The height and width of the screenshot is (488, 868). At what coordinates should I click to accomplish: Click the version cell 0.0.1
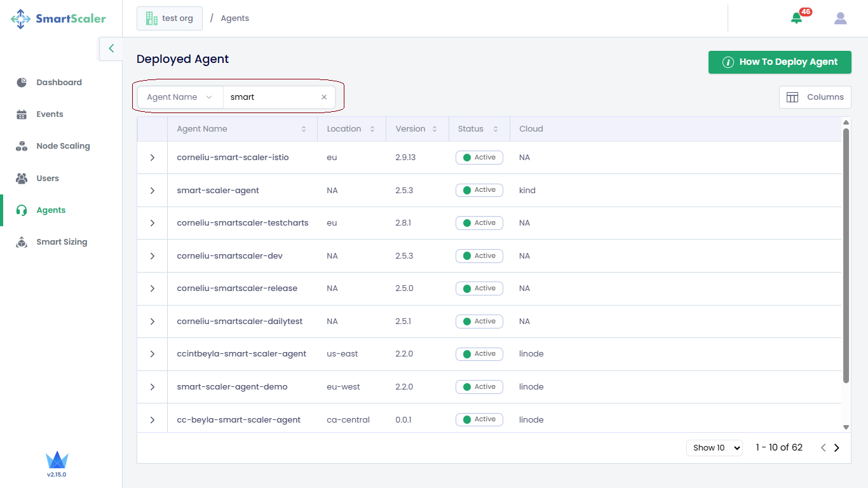403,420
